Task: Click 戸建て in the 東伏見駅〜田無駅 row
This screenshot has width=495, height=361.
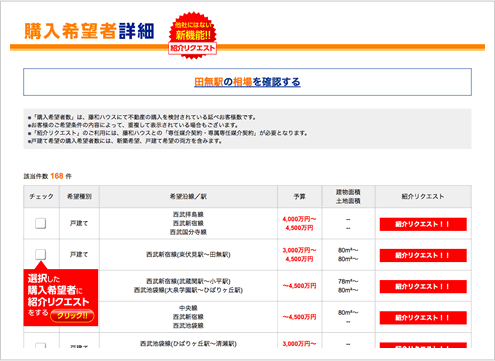Action: (x=79, y=255)
